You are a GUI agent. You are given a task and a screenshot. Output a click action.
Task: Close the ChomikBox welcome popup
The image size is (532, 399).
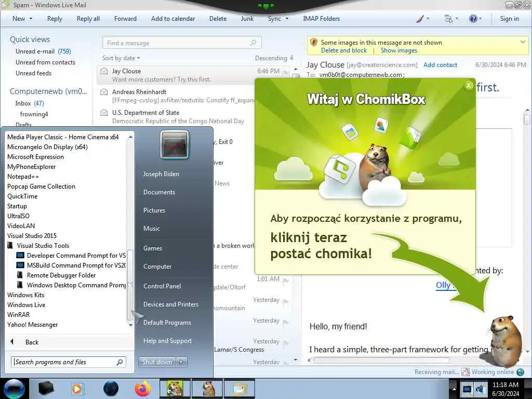click(469, 86)
